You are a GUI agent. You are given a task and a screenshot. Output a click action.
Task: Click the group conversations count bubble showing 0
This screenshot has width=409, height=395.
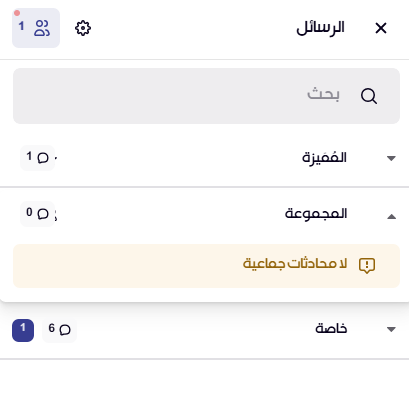tap(37, 214)
